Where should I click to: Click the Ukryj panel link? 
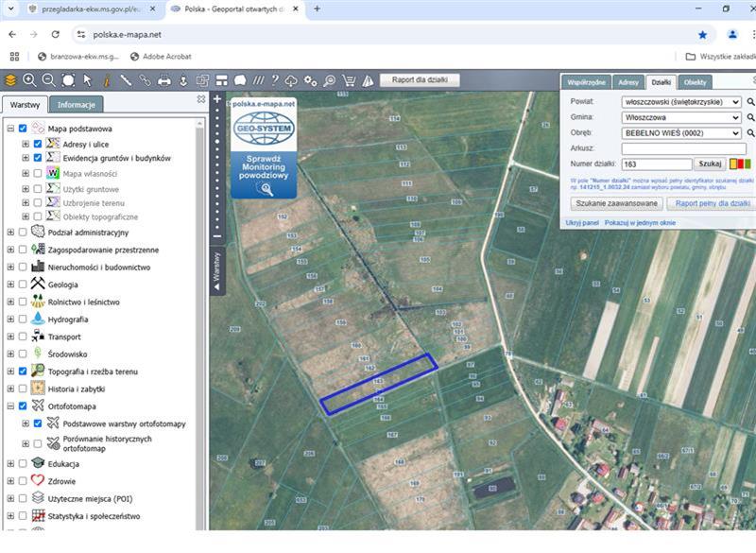click(582, 222)
